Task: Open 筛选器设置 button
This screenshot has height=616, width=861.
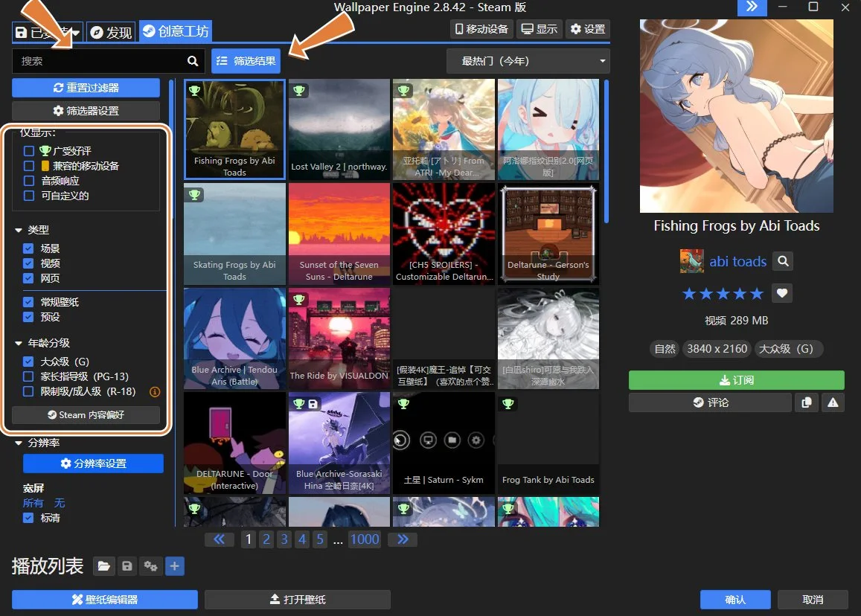Action: click(x=86, y=111)
